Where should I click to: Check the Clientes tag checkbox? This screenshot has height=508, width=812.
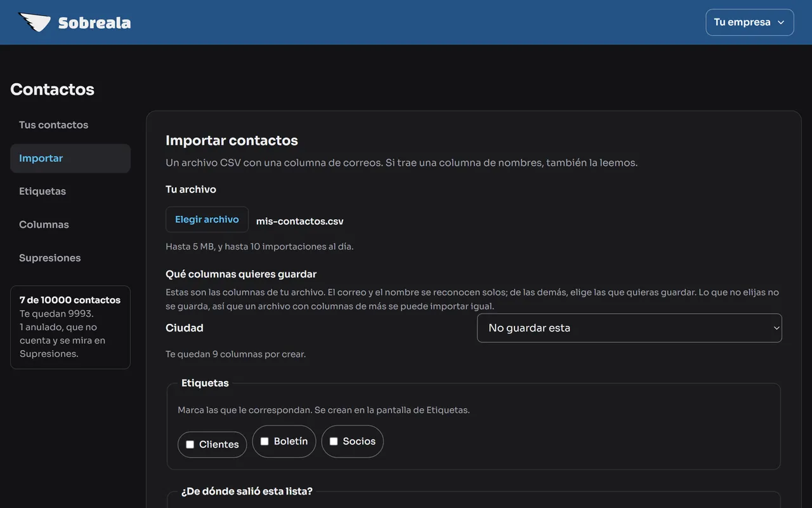pos(190,444)
